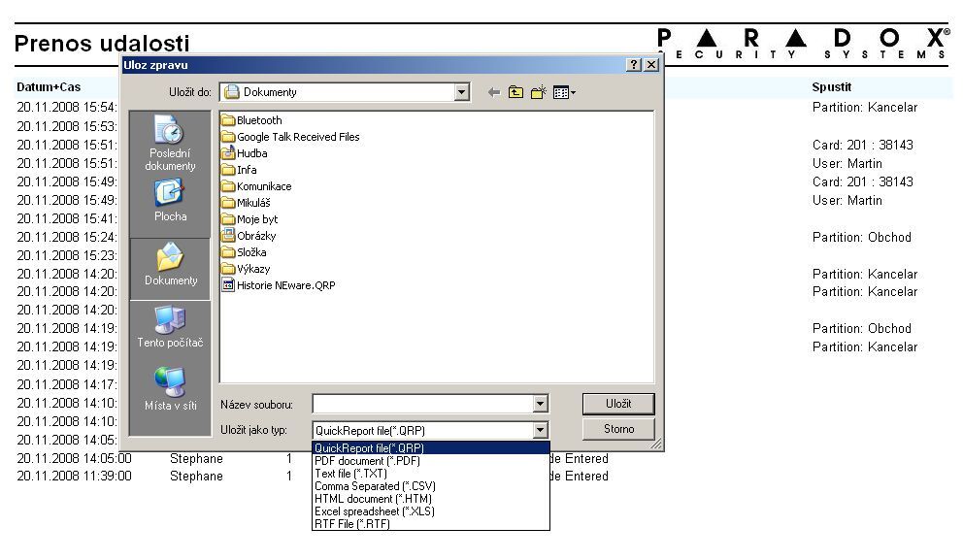The image size is (963, 560).
Task: Click the Uložit button
Action: [x=618, y=404]
